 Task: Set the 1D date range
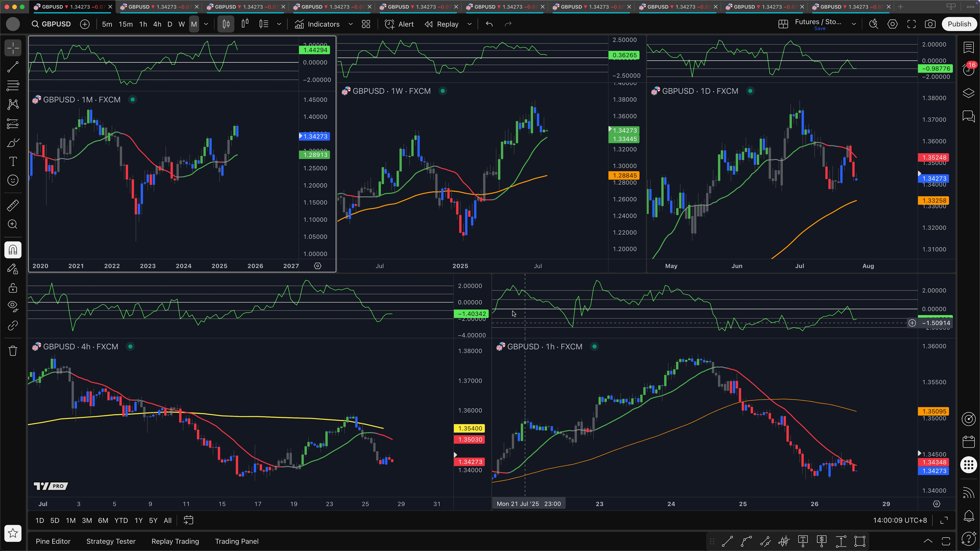pyautogui.click(x=40, y=520)
